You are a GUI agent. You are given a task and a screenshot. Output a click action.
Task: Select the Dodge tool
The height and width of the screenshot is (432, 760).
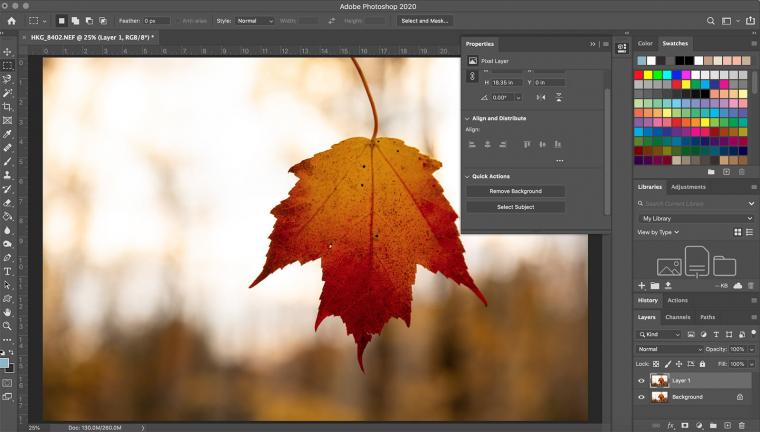coord(7,244)
